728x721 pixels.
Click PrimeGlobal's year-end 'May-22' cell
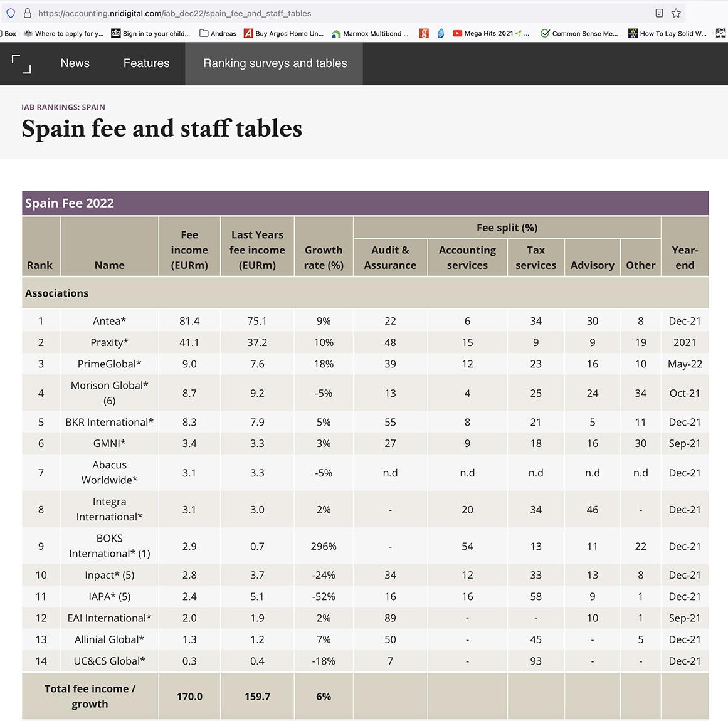(685, 364)
